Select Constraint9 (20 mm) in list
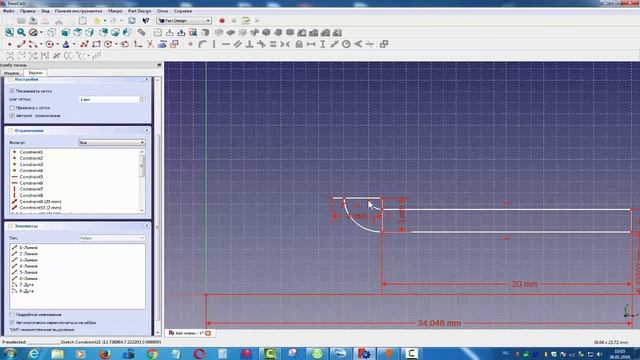This screenshot has height=360, width=640. coord(40,202)
